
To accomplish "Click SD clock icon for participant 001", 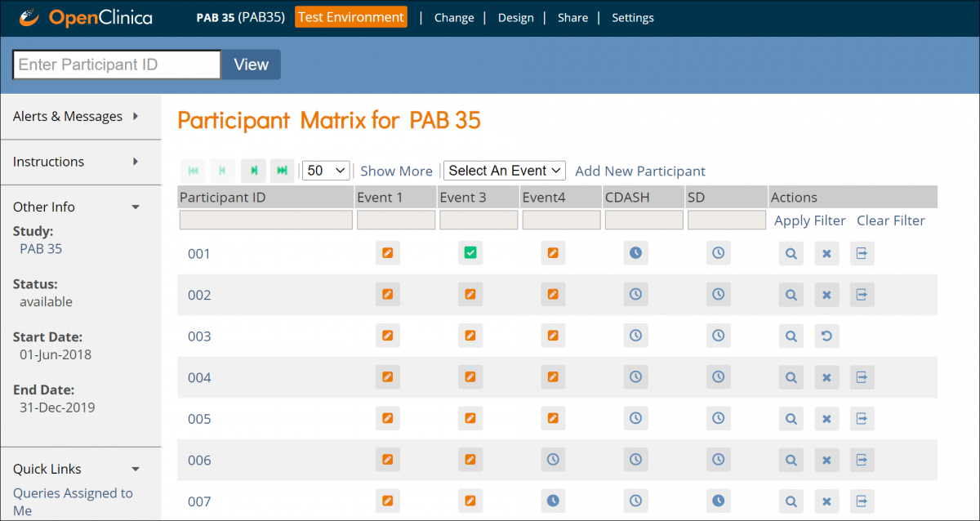I will (718, 253).
